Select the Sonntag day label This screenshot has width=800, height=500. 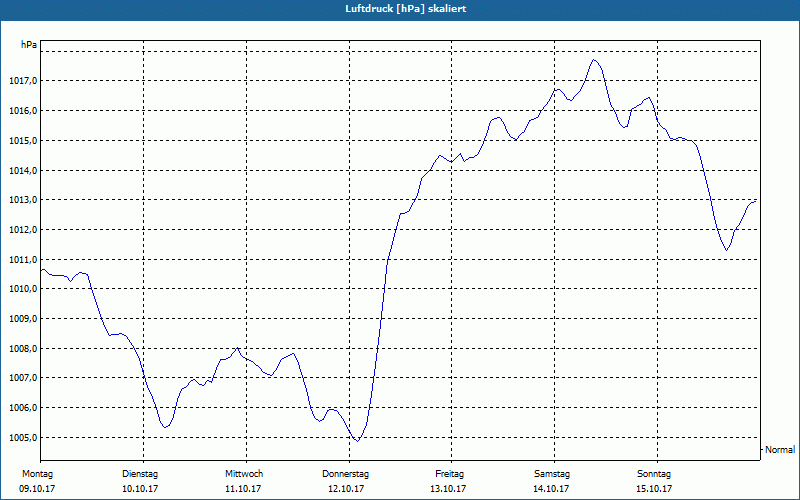tap(654, 474)
